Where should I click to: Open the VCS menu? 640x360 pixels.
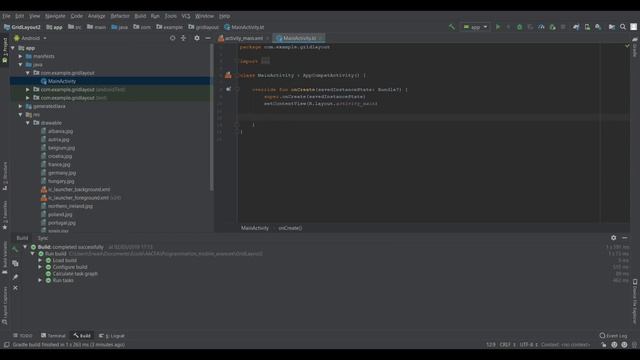pos(186,16)
